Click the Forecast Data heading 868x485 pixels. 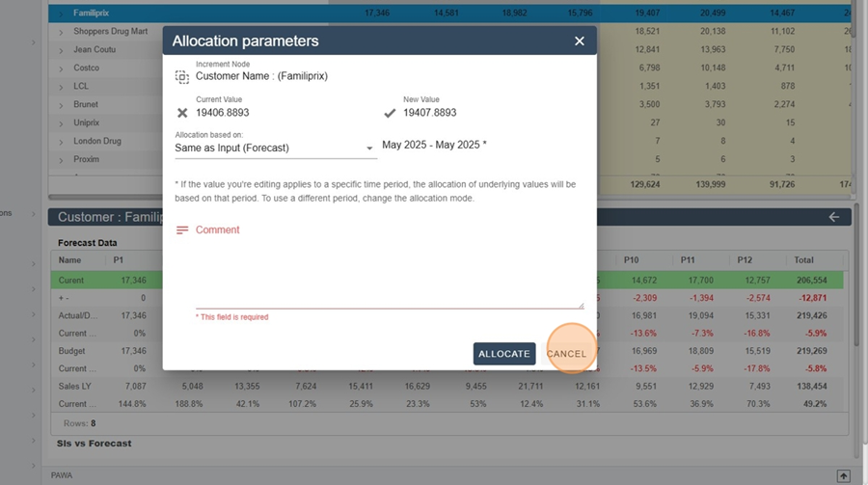point(88,243)
